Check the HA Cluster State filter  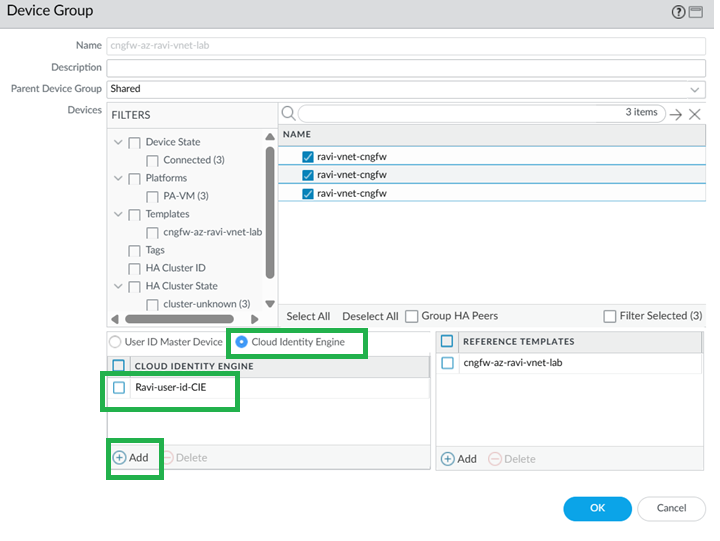click(x=134, y=287)
